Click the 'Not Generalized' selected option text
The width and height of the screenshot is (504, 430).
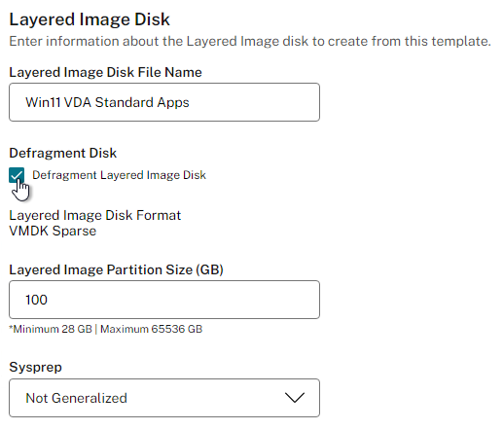(76, 398)
